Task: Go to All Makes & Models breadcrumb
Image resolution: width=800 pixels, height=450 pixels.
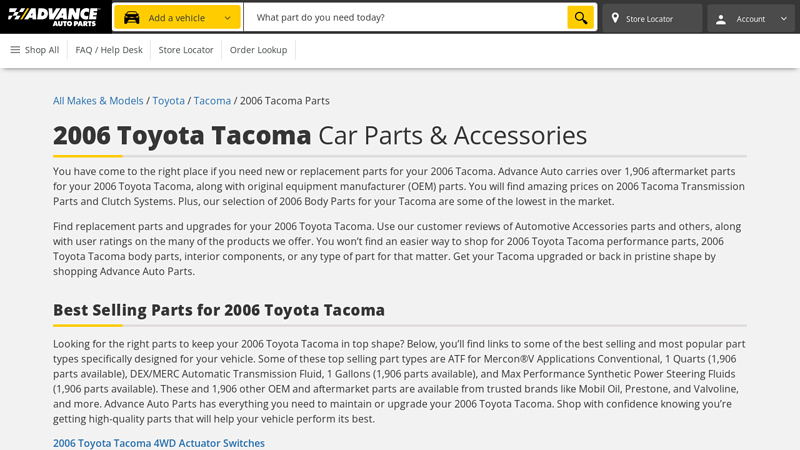Action: (x=98, y=101)
